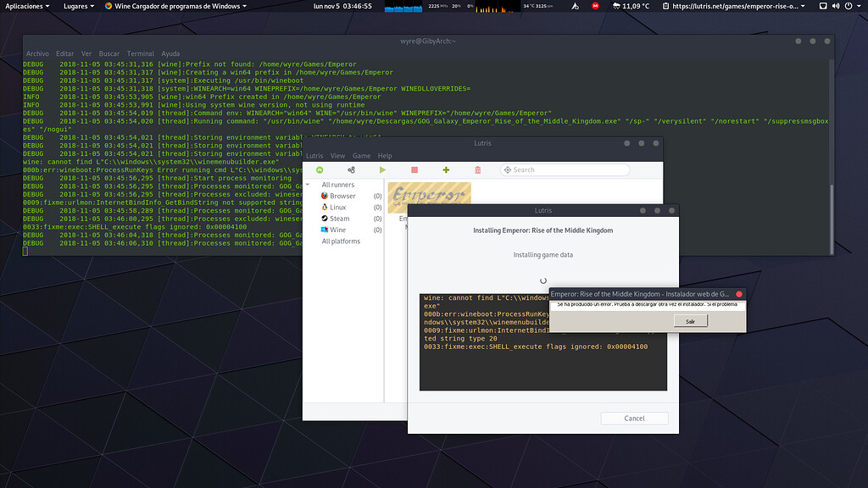Open the clipboard indicator with lutris.net URL

pyautogui.click(x=733, y=6)
